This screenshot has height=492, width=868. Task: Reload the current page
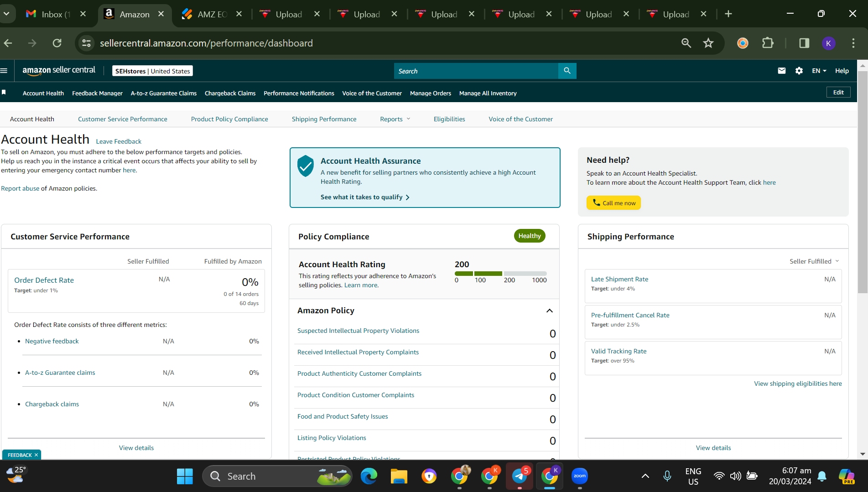coord(57,43)
